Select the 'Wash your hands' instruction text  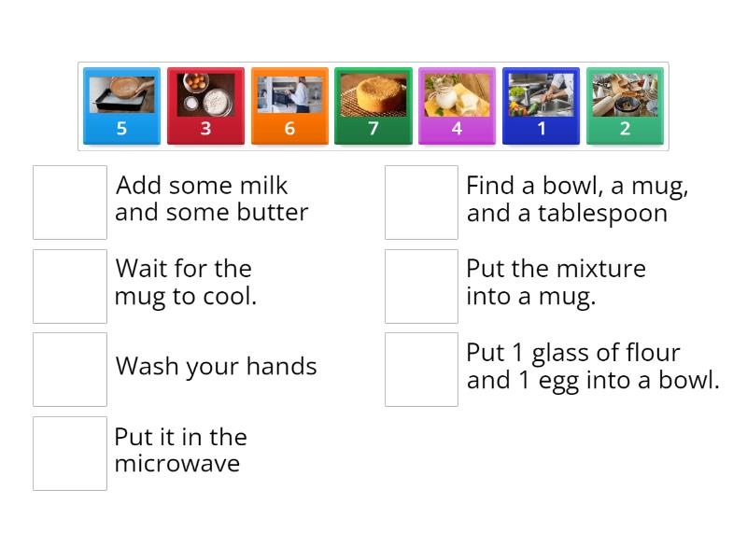click(217, 367)
